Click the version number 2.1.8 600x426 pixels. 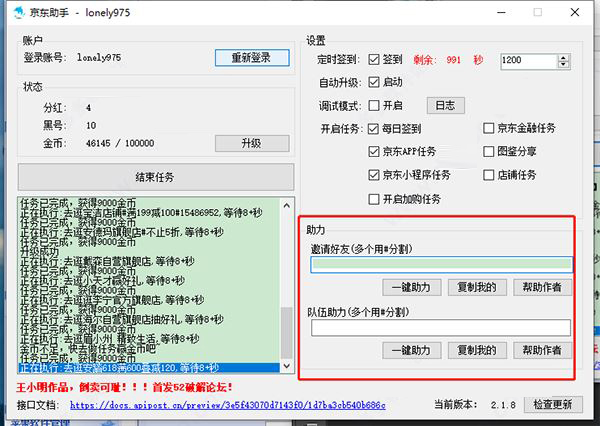pyautogui.click(x=503, y=405)
